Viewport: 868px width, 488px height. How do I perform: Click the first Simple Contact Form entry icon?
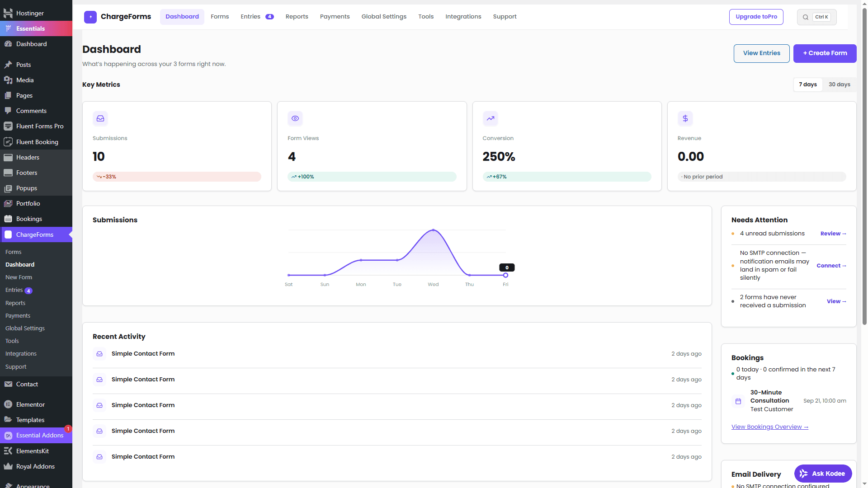(99, 354)
